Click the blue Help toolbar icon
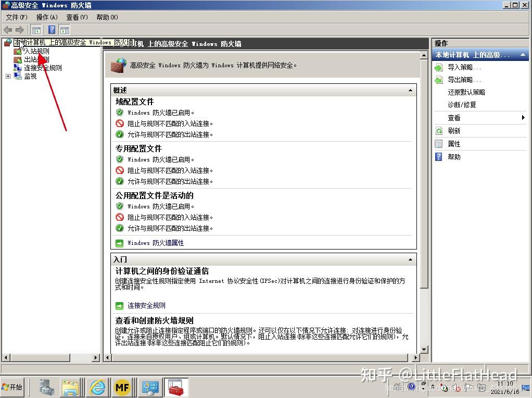The height and width of the screenshot is (398, 532). point(52,30)
